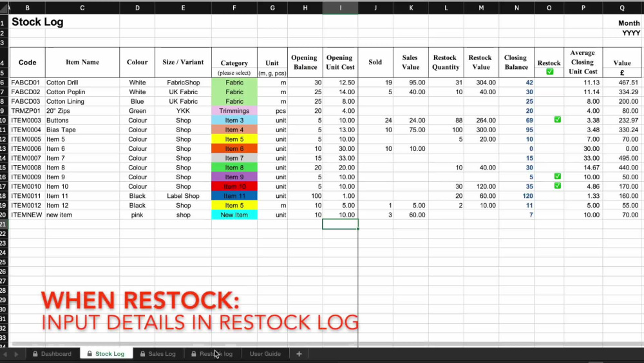Select grey Item 7 category cell
The height and width of the screenshot is (363, 644).
click(234, 158)
